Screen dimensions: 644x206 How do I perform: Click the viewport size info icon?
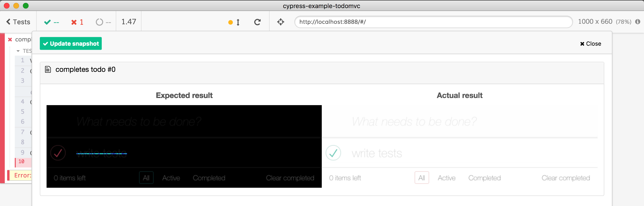638,22
